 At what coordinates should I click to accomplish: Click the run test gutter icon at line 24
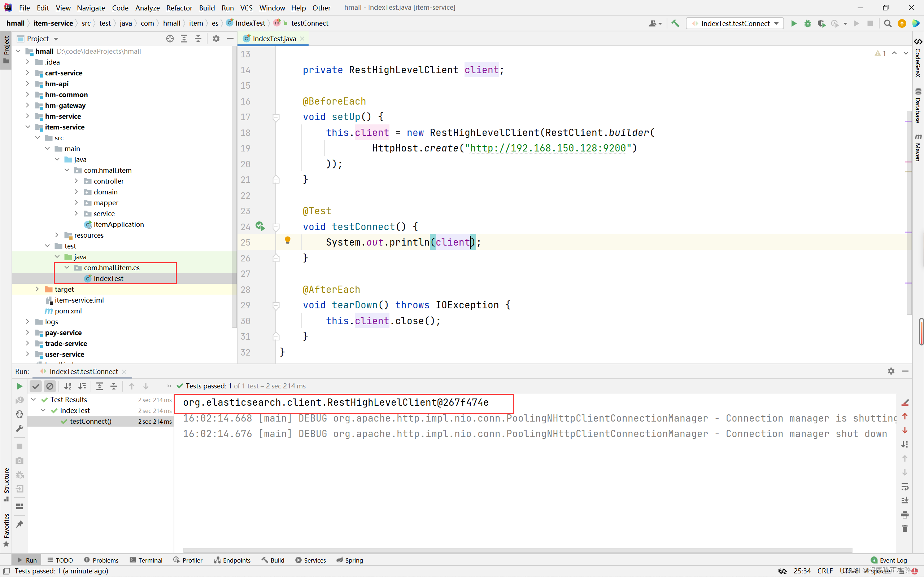pyautogui.click(x=260, y=226)
